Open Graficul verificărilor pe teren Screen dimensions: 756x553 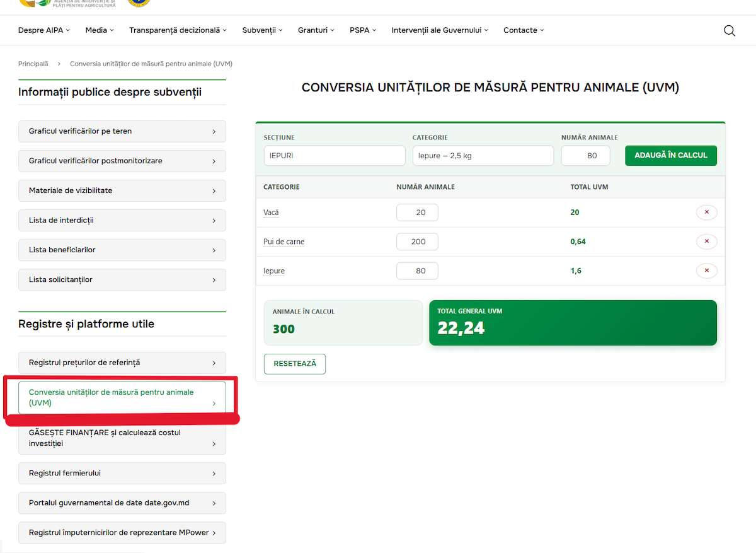coord(122,131)
